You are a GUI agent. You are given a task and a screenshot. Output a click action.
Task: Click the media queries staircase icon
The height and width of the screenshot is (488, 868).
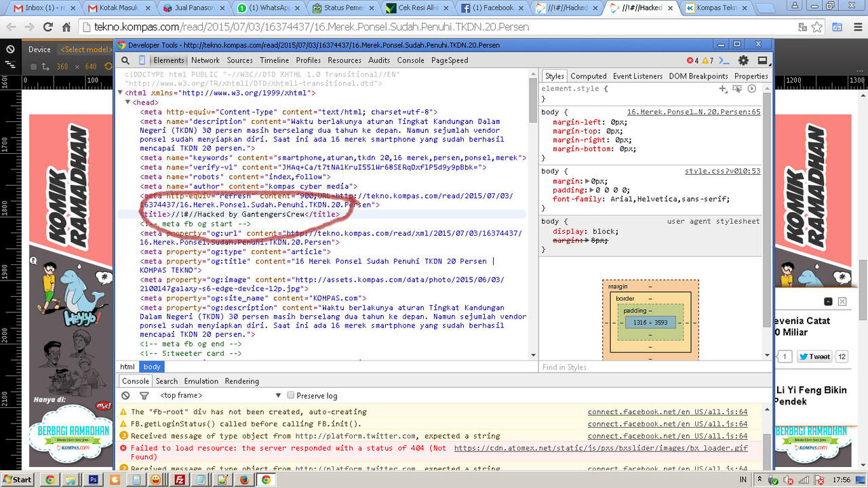[12, 66]
